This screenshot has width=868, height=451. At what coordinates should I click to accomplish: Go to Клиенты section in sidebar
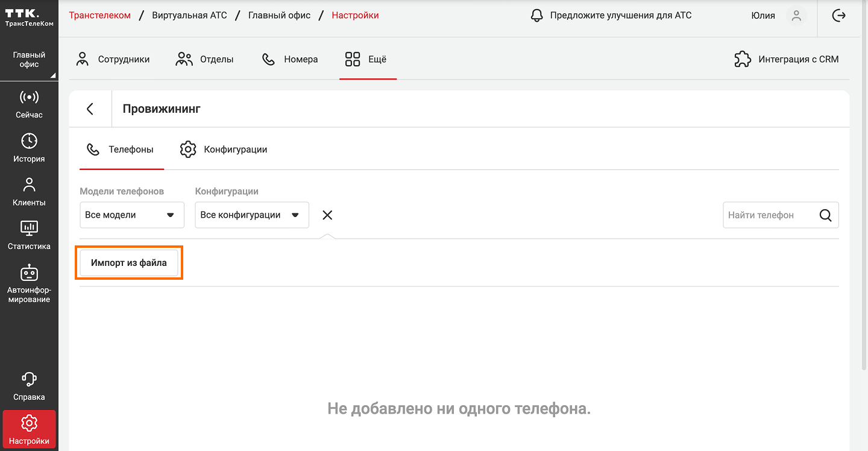point(29,192)
